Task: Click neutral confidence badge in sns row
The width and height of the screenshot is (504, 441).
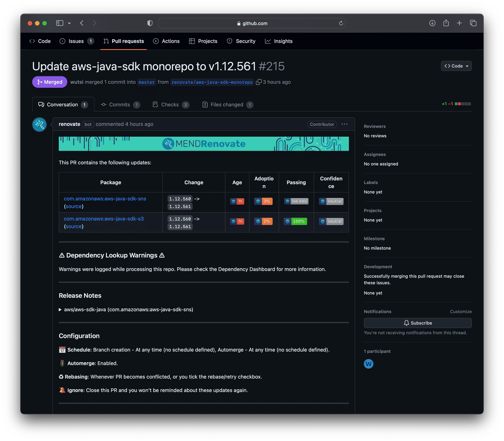Action: pos(331,201)
